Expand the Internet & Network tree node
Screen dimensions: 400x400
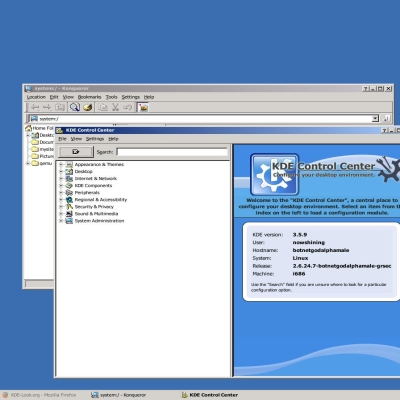61,178
